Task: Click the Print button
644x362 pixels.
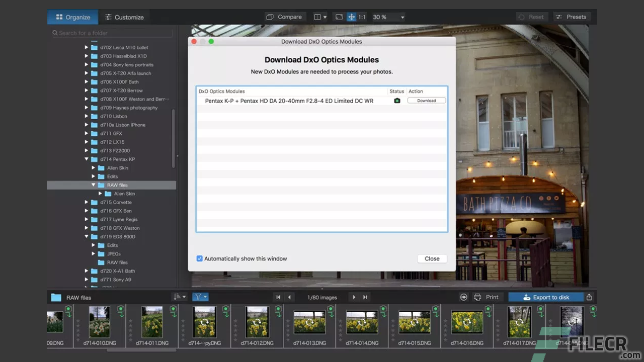Action: click(487, 297)
